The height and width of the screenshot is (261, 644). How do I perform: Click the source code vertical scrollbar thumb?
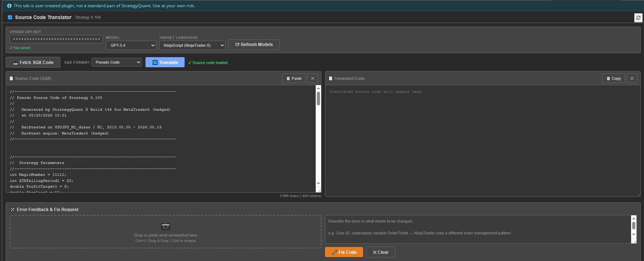point(318,99)
